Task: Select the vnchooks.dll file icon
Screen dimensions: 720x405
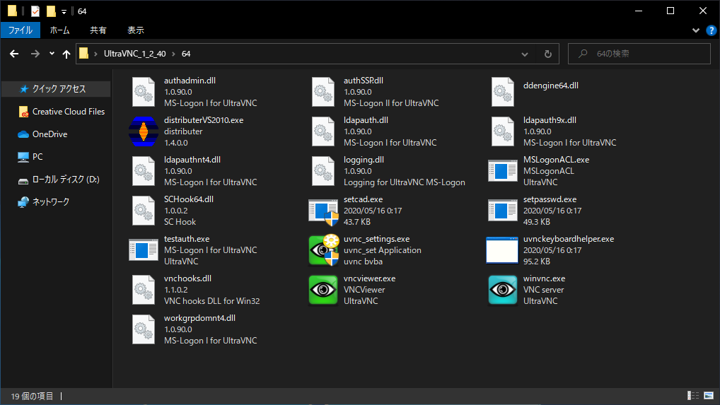Action: coord(143,290)
